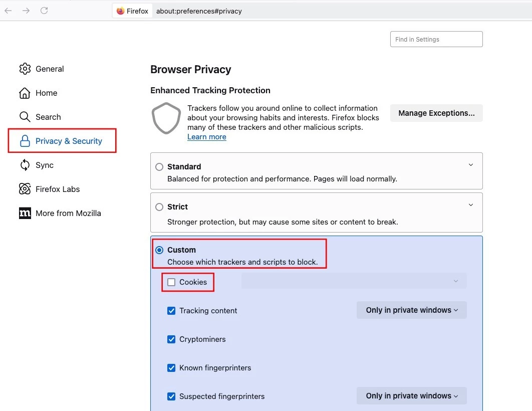Focus the Find in Settings field
This screenshot has height=411, width=532.
(x=436, y=39)
